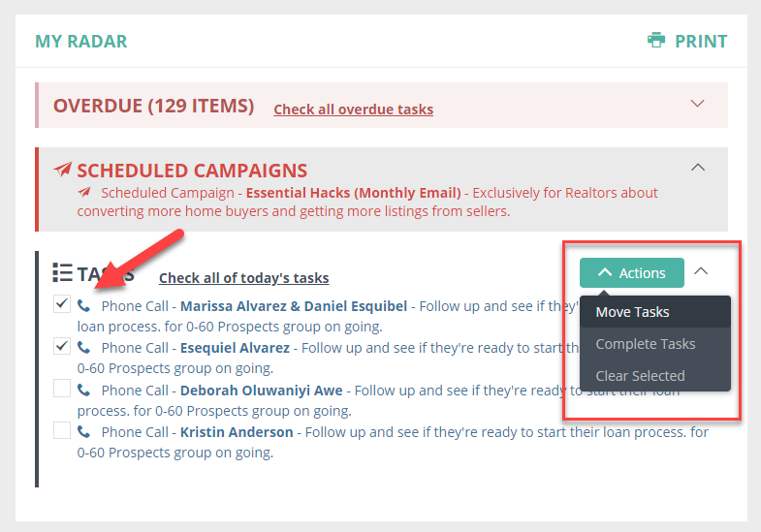The width and height of the screenshot is (761, 532).
Task: Click Check all overdue tasks link
Action: pos(353,110)
